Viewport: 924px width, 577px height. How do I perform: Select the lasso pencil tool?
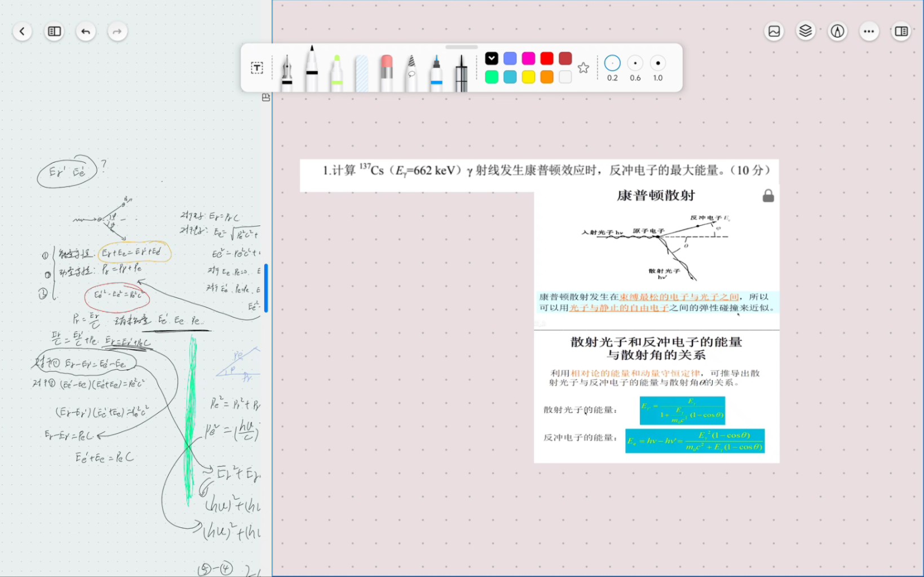[x=411, y=73]
